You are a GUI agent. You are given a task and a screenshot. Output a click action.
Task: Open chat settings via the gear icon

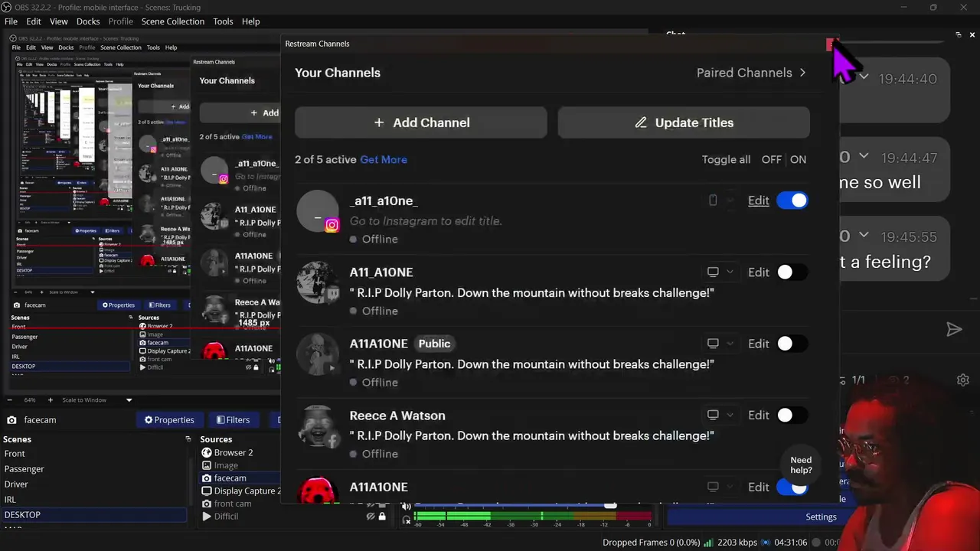(963, 380)
